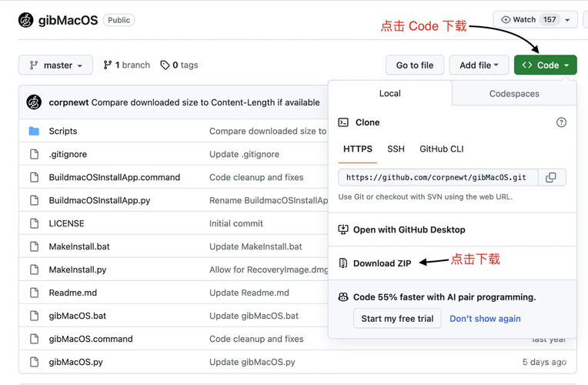The height and width of the screenshot is (385, 588).
Task: Click the tag icon beside 0 tags
Action: 165,65
